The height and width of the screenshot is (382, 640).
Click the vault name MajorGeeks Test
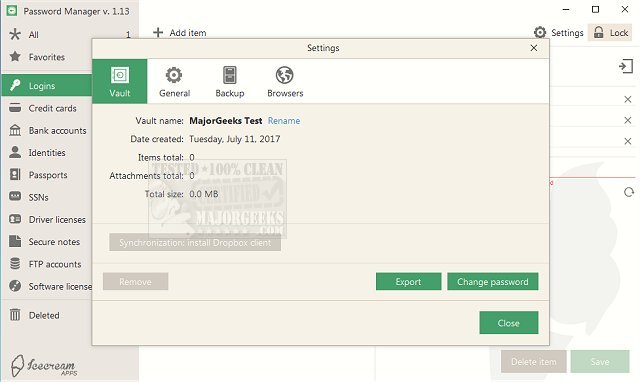(225, 121)
